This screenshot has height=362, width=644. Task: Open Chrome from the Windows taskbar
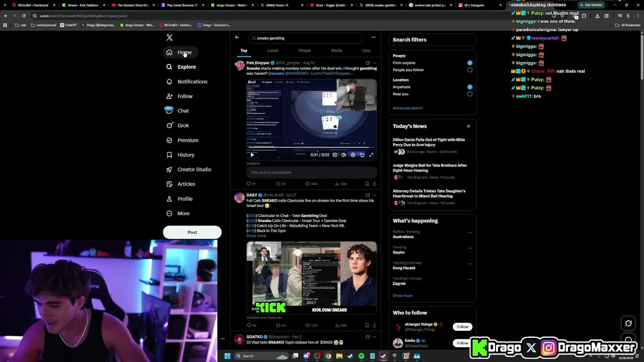pos(328,356)
